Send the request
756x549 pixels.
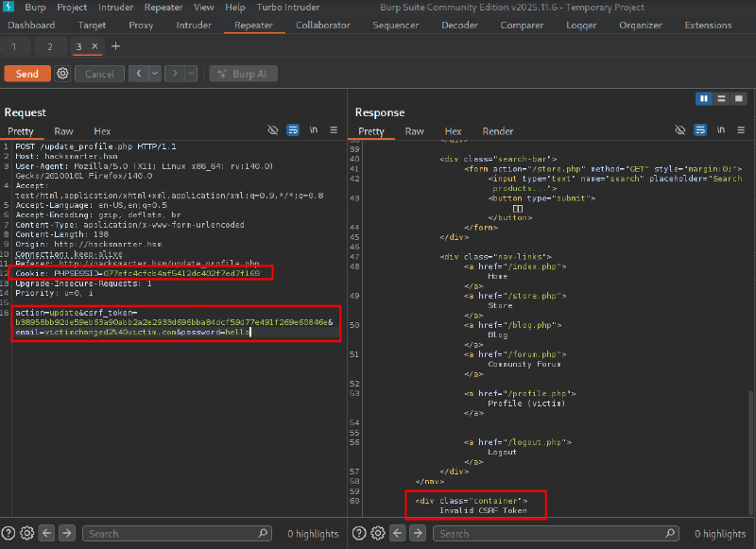tap(27, 74)
